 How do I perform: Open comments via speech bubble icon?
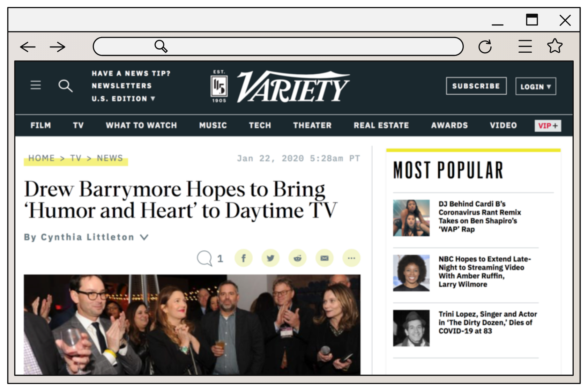pos(204,258)
